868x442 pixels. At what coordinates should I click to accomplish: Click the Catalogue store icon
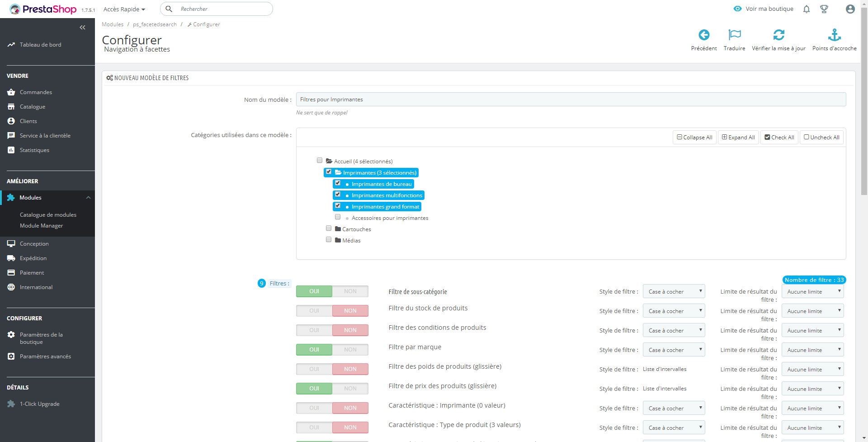click(x=11, y=107)
